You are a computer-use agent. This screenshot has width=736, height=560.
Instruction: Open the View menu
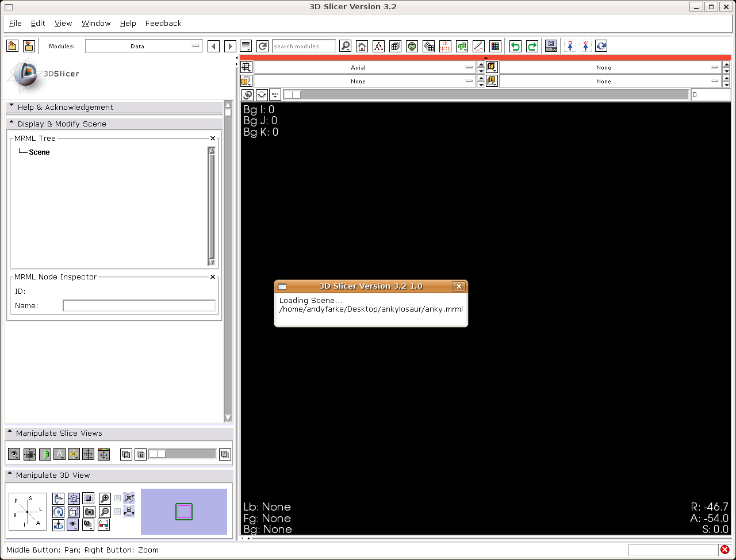coord(63,23)
